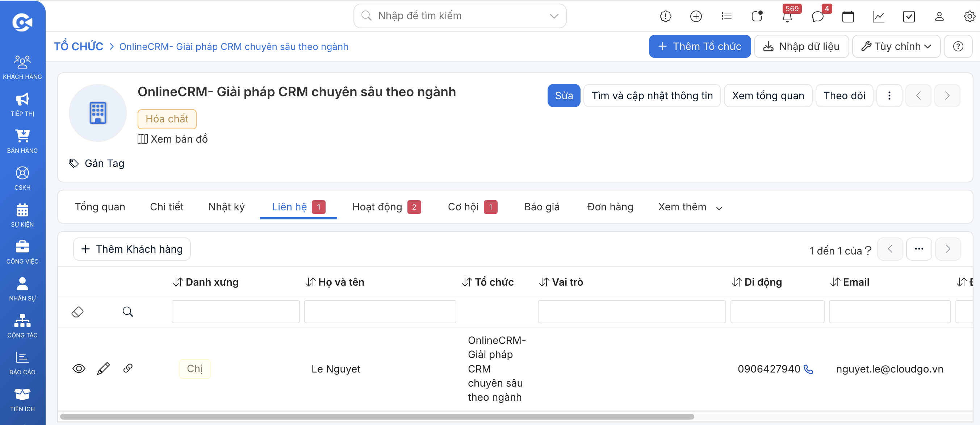Screen dimensions: 980x425
Task: Click the alert exclamation icon in top bar
Action: click(x=665, y=16)
